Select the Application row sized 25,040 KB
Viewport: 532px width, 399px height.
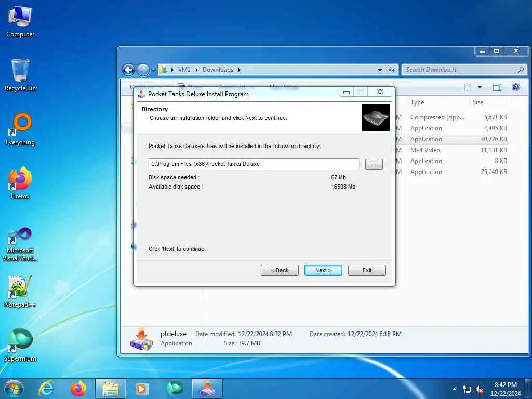[452, 171]
